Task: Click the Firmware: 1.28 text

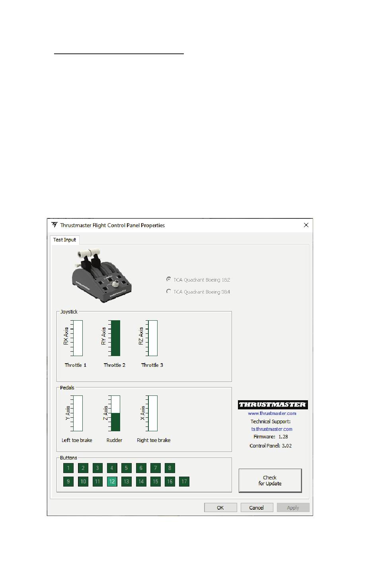Action: tap(271, 436)
